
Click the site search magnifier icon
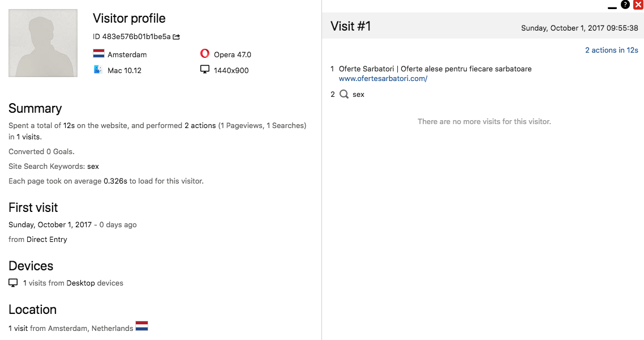click(344, 94)
